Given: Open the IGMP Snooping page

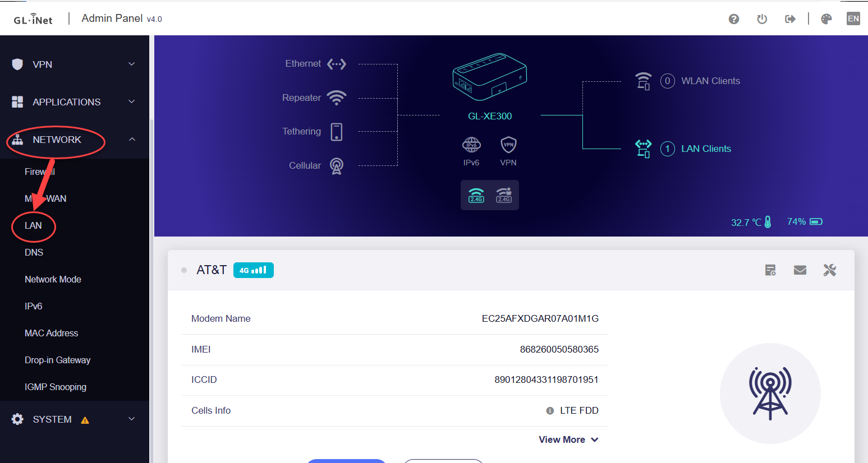Looking at the screenshot, I should click(56, 387).
